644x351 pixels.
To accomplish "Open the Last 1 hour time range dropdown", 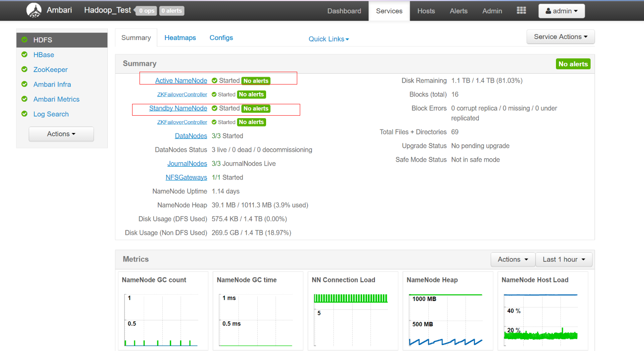I will coord(563,260).
